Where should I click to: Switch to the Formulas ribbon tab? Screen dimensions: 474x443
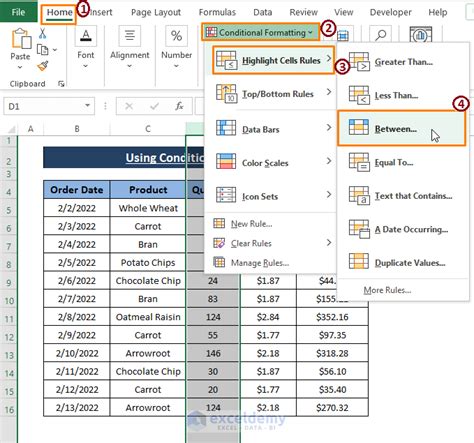click(217, 12)
